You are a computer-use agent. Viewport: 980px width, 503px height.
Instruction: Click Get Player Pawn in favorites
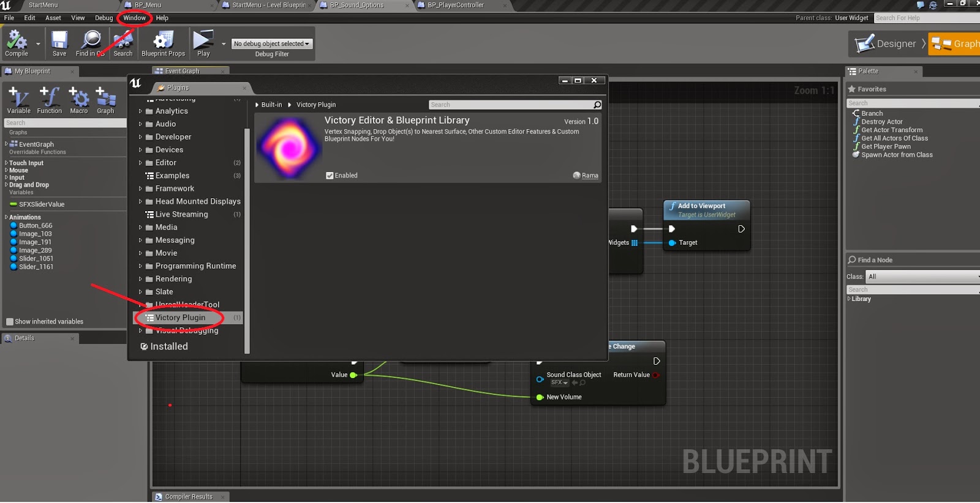point(886,147)
